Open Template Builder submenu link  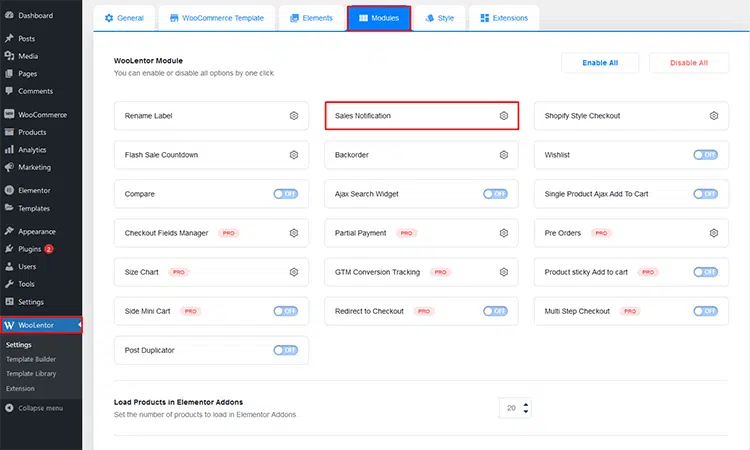click(31, 359)
